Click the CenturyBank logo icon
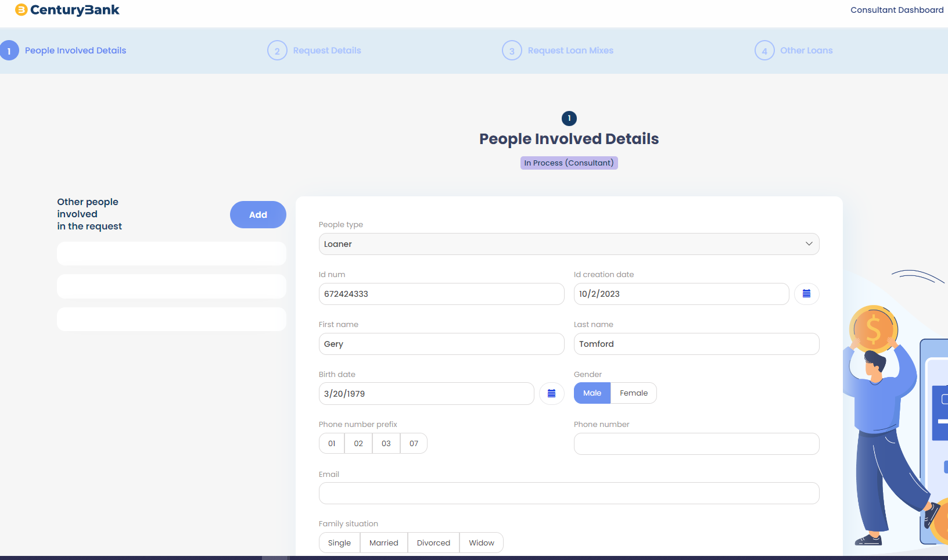Image resolution: width=948 pixels, height=560 pixels. [21, 10]
